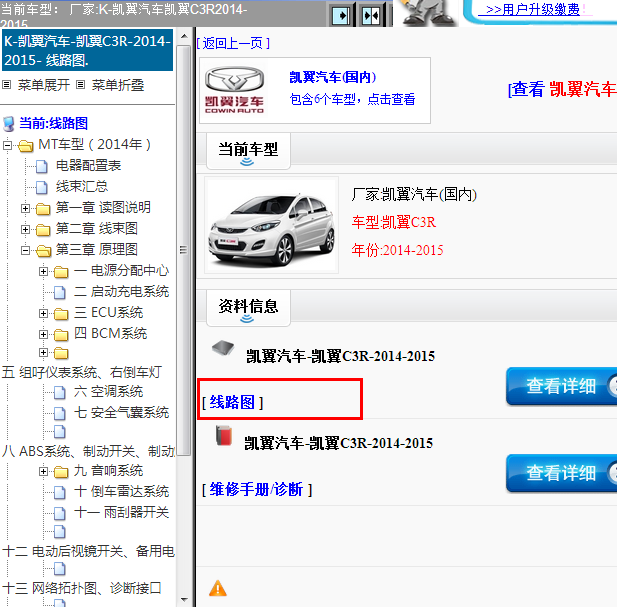Screen dimensions: 617x607
Task: Click 查看详细 button for 维修手册/诊断
Action: coord(562,473)
